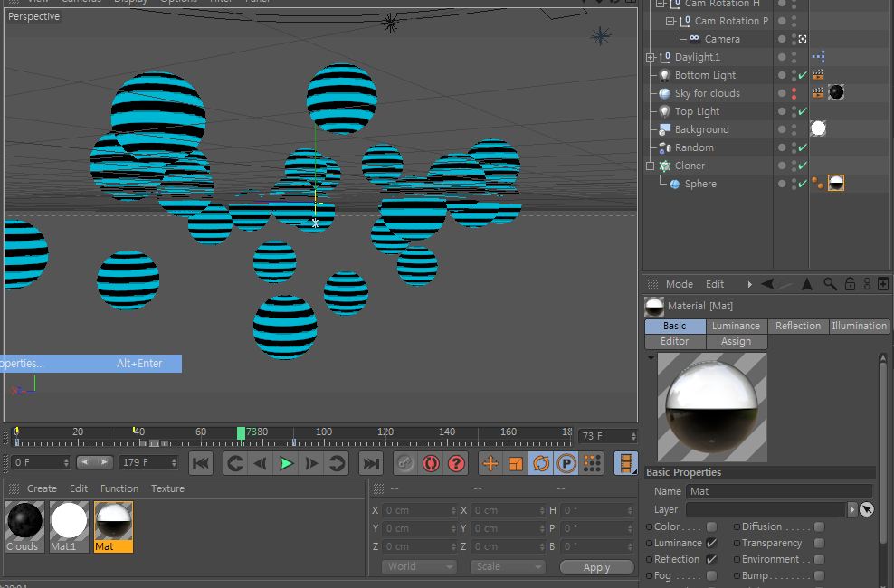Select the clapperboard tag on Sky for clouds
894x588 pixels.
point(818,93)
